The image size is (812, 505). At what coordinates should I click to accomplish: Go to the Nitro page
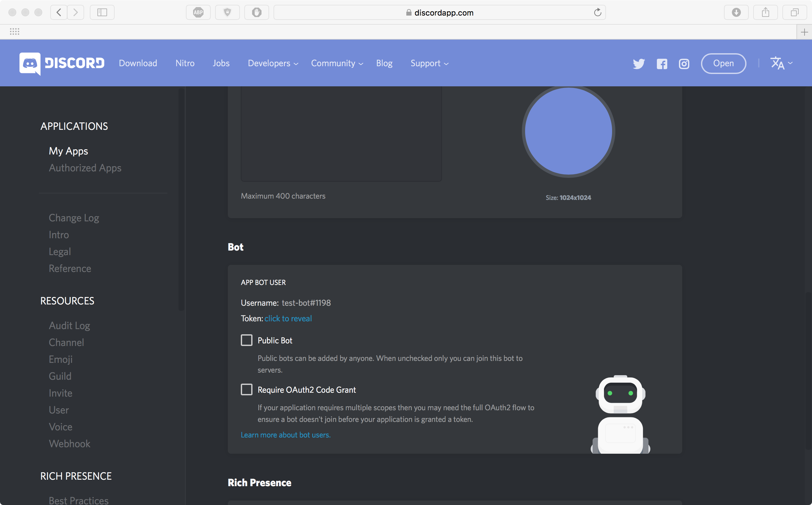[185, 64]
